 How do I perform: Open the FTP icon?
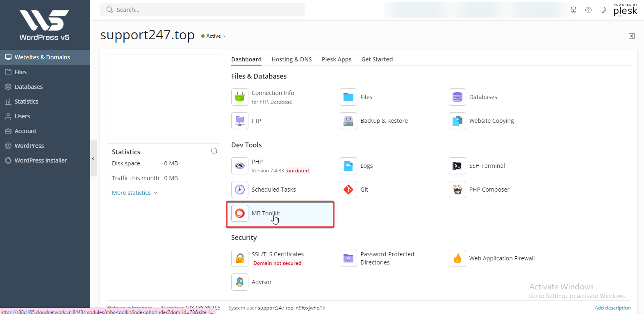coord(240,121)
